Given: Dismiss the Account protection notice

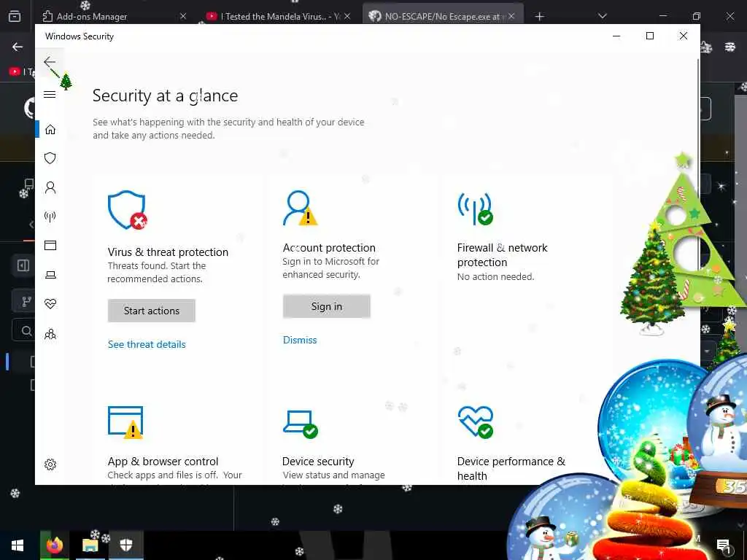Looking at the screenshot, I should click(300, 340).
